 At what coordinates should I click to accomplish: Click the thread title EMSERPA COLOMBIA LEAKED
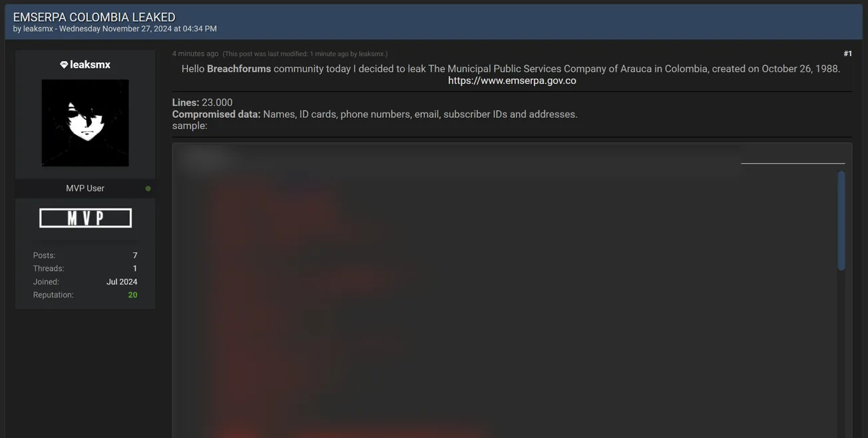95,17
